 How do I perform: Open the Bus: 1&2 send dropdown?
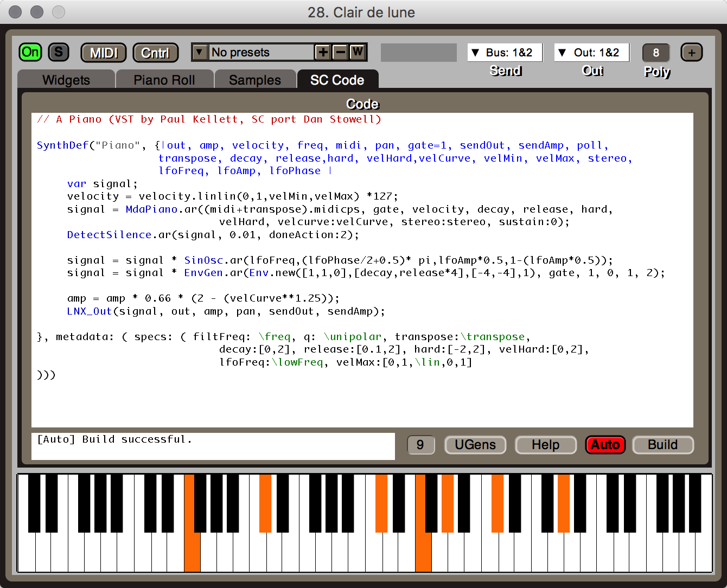coord(505,53)
